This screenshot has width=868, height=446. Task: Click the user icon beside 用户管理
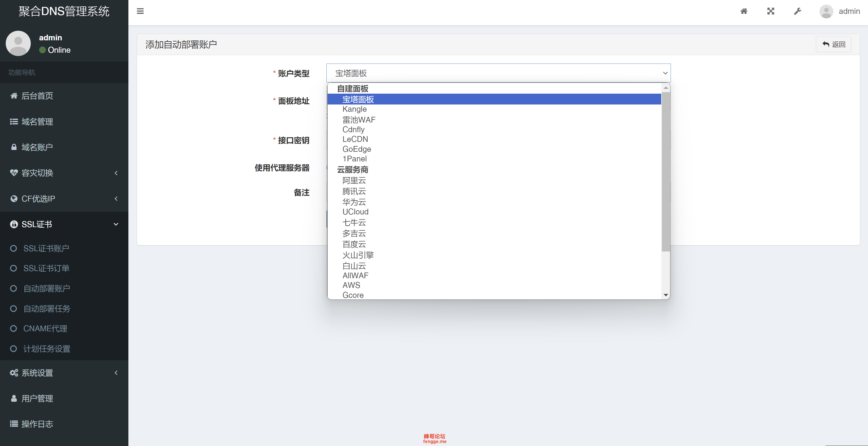14,398
